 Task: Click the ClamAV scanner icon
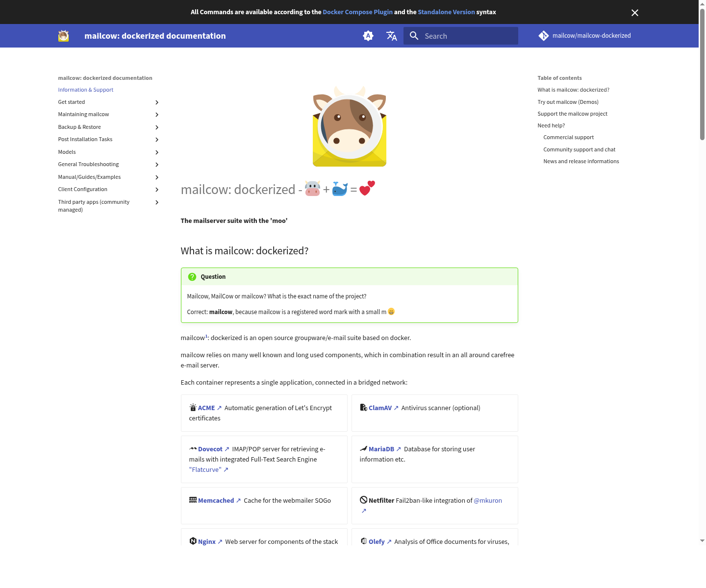click(x=363, y=407)
